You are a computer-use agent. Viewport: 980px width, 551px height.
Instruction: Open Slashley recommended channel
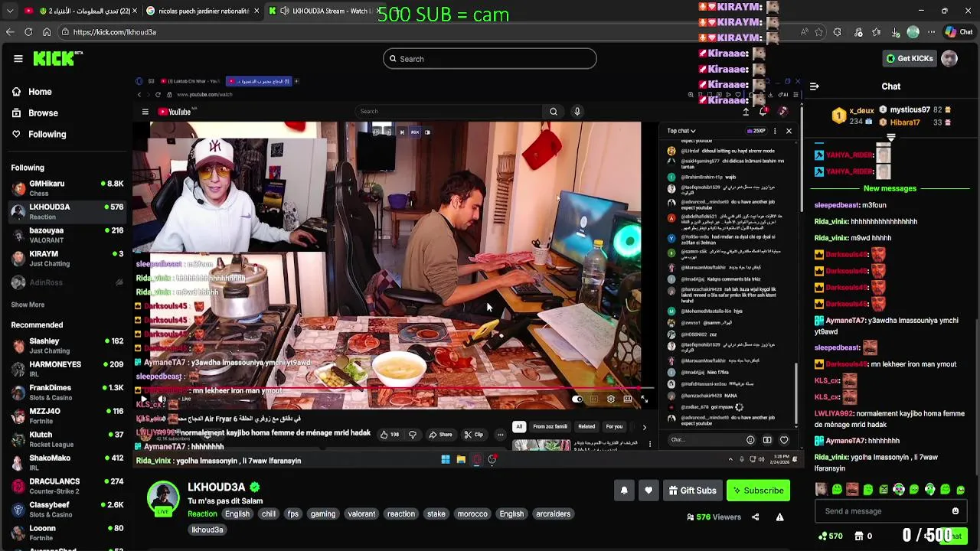pos(67,346)
